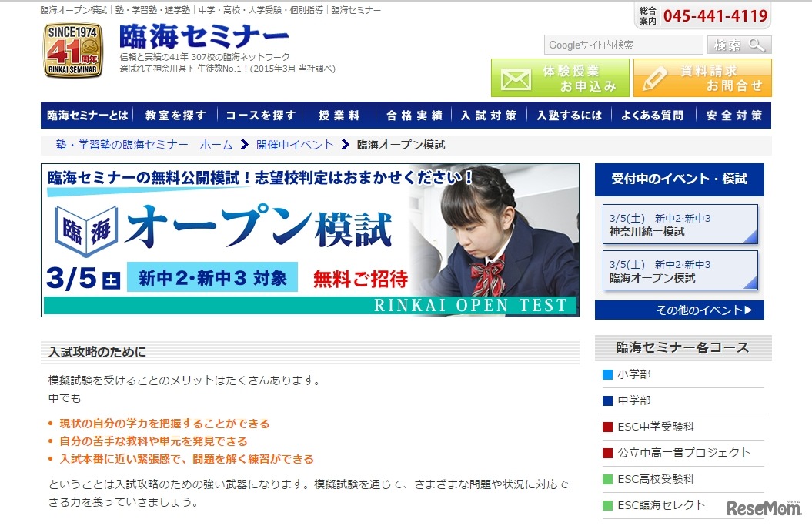The image size is (812, 526).
Task: Open 教室を探す menu item
Action: [x=175, y=115]
